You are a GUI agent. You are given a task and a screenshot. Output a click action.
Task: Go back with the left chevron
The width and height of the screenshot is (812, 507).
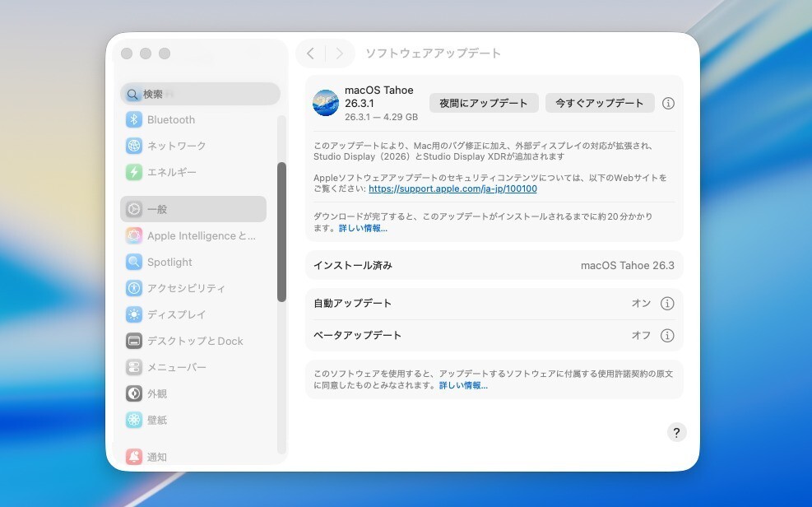coord(310,53)
